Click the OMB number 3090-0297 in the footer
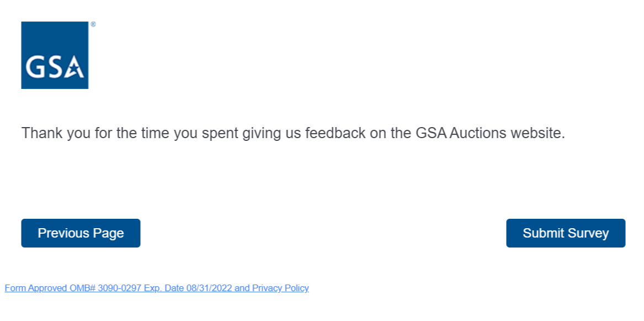This screenshot has width=644, height=321. (120, 288)
